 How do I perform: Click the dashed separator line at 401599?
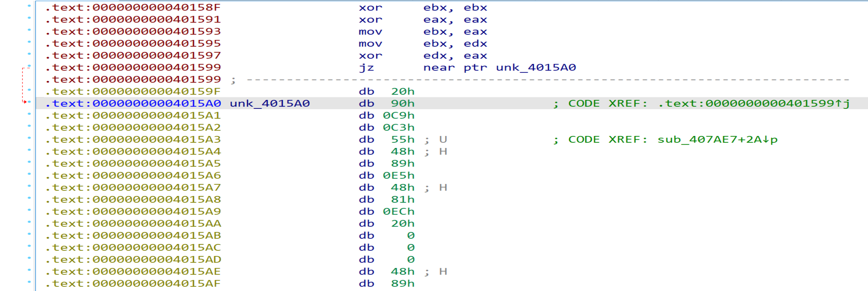pyautogui.click(x=548, y=80)
